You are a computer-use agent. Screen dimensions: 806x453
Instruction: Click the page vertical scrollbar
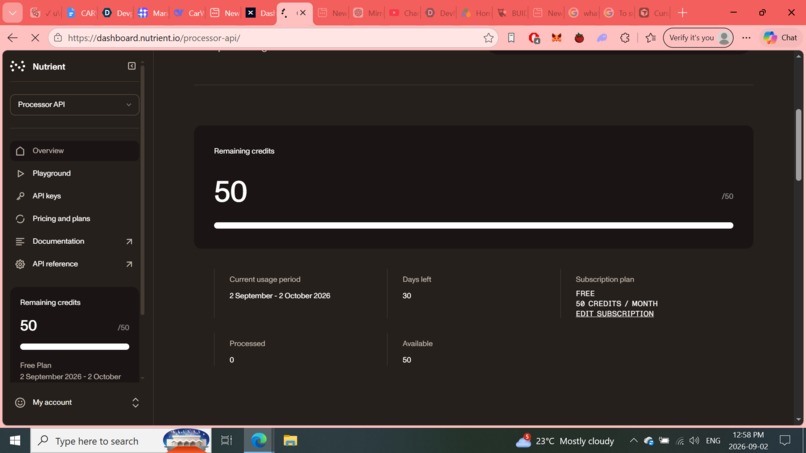point(798,145)
